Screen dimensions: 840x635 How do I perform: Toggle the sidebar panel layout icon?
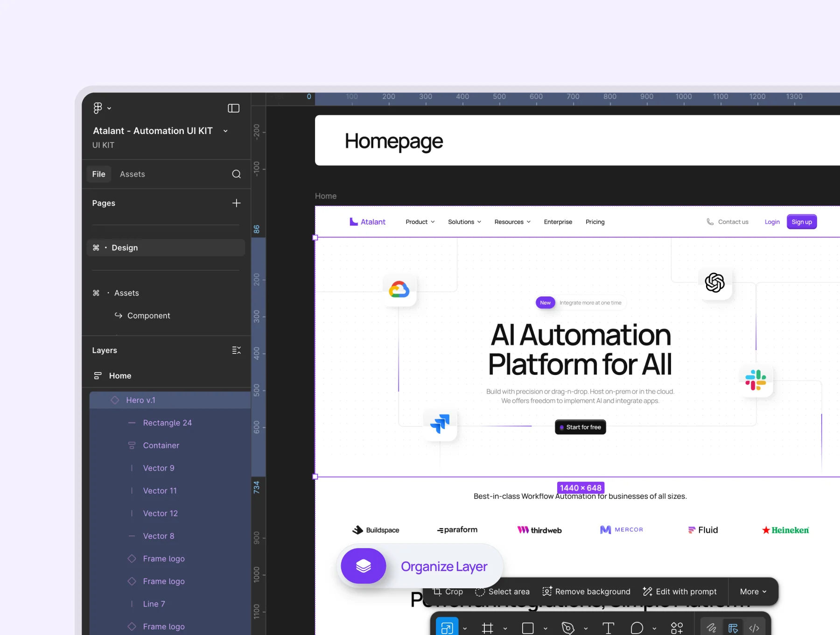pyautogui.click(x=233, y=108)
